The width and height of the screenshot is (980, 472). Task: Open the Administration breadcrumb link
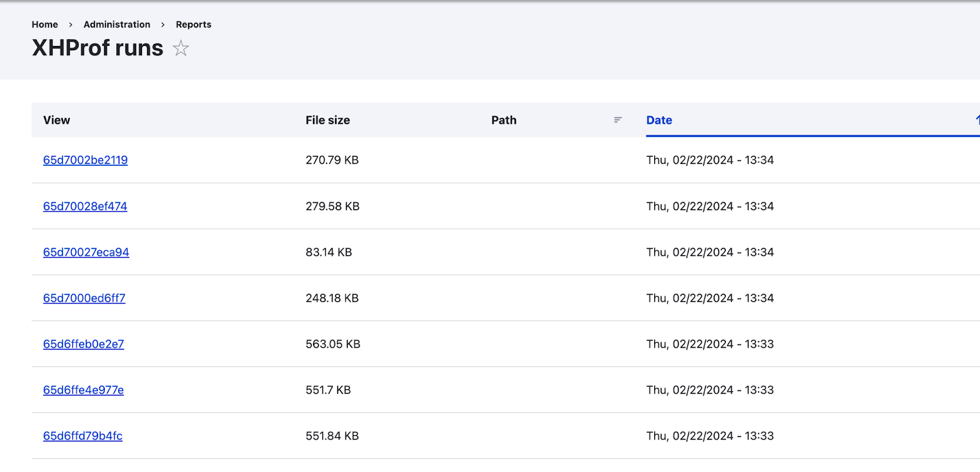point(117,24)
